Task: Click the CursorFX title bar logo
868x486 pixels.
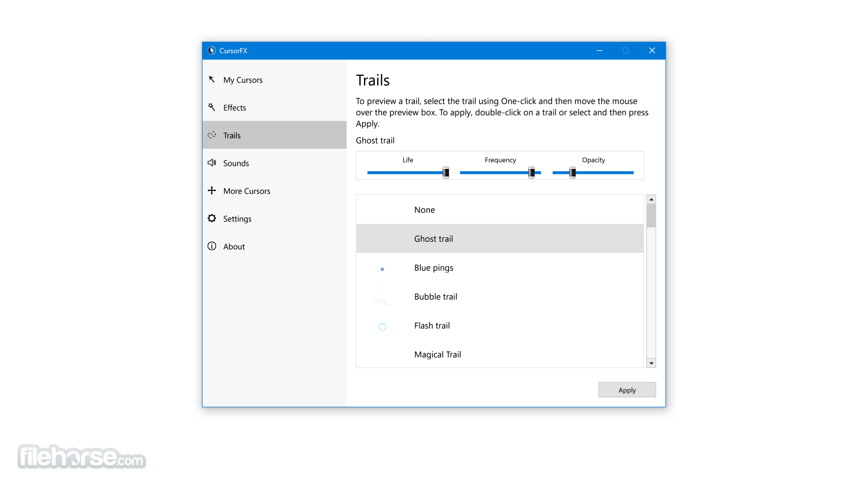Action: [212, 50]
